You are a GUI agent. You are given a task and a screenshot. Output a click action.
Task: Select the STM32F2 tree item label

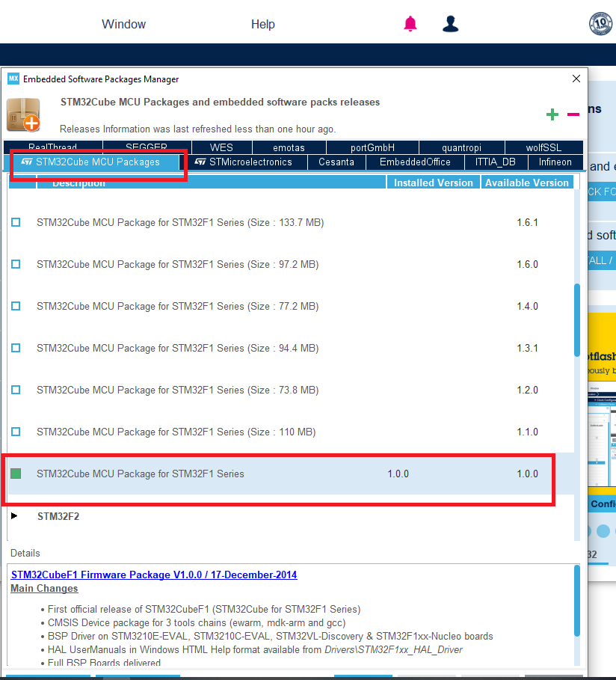click(x=58, y=516)
